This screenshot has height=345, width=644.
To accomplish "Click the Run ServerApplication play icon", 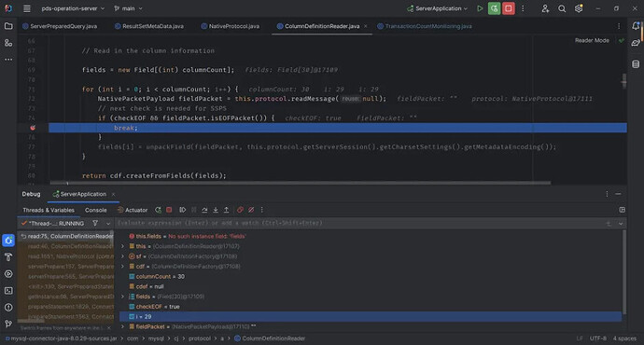I will pyautogui.click(x=480, y=8).
